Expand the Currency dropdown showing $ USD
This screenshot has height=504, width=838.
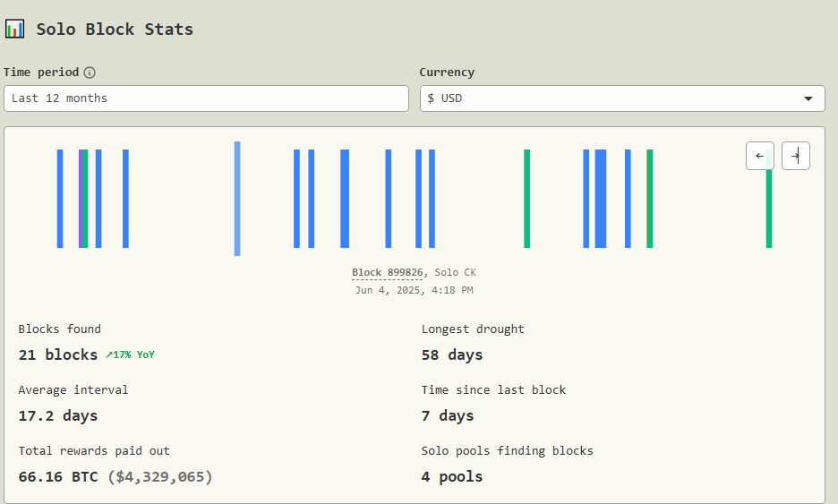tap(621, 98)
